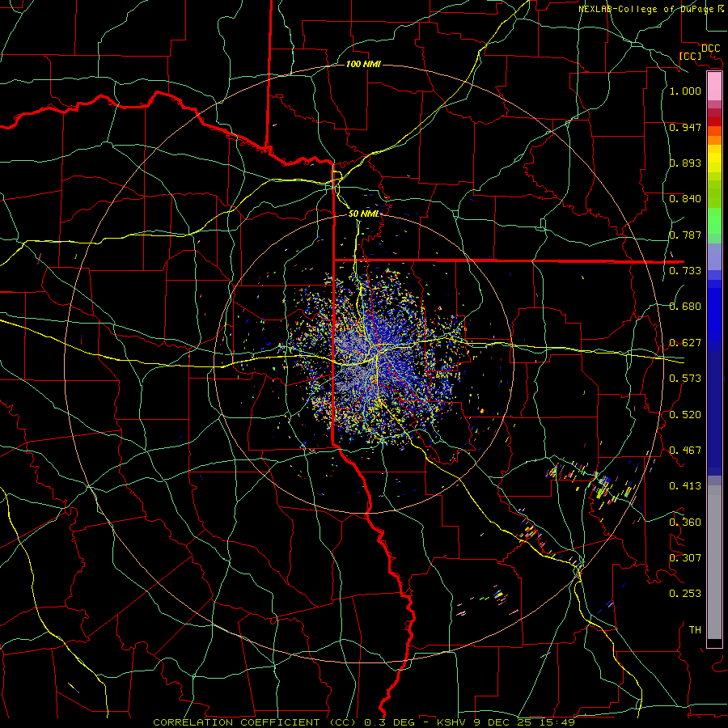Click the DCC label above the color scale
The width and height of the screenshot is (728, 728).
[x=710, y=49]
